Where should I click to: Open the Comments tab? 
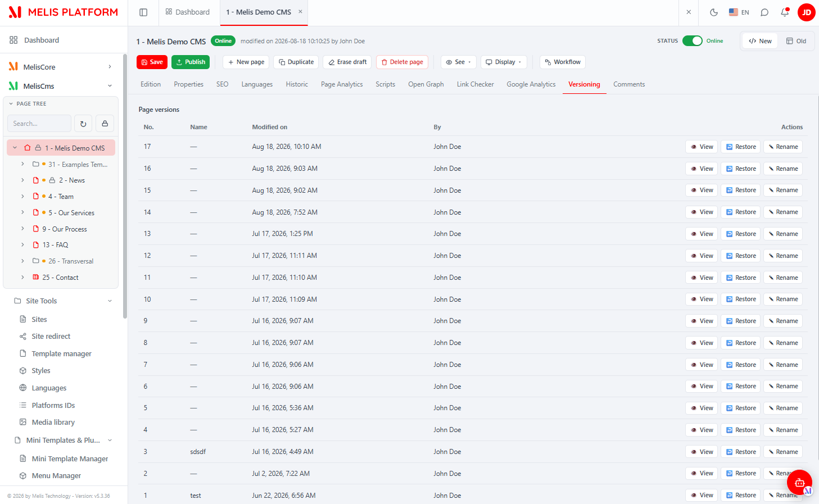pyautogui.click(x=629, y=84)
